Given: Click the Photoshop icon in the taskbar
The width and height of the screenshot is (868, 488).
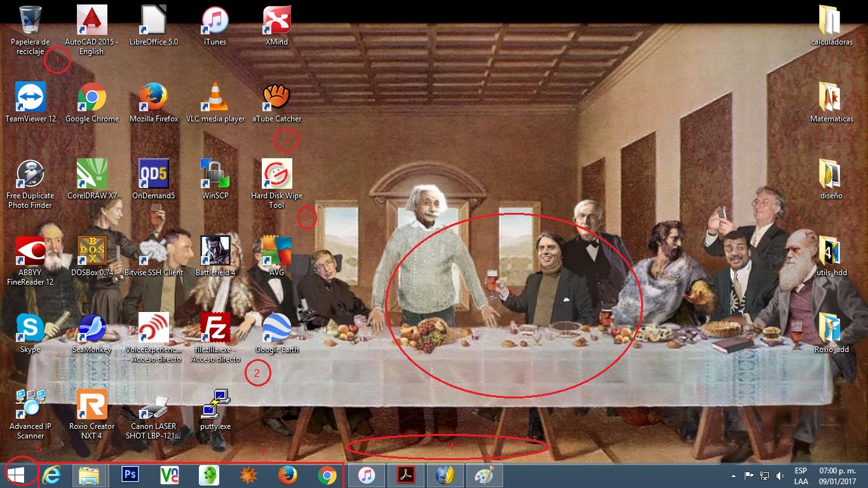Looking at the screenshot, I should [x=130, y=475].
